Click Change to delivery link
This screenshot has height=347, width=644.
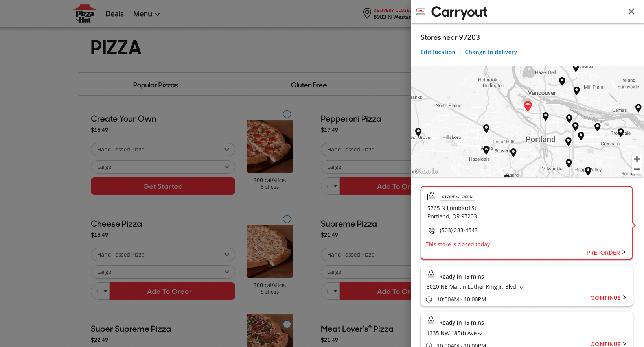pos(491,52)
